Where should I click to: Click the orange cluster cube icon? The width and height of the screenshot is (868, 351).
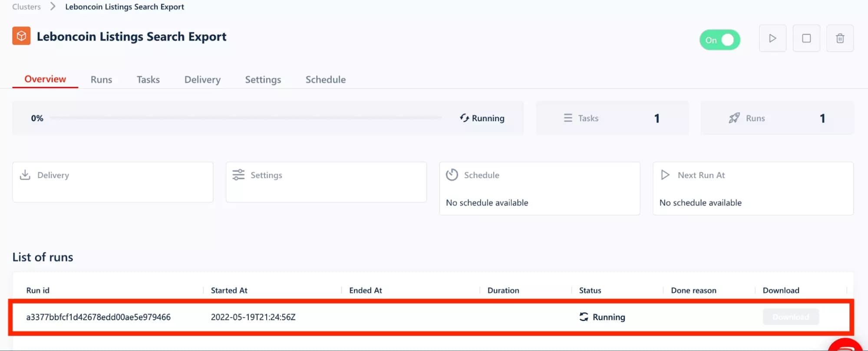point(21,36)
